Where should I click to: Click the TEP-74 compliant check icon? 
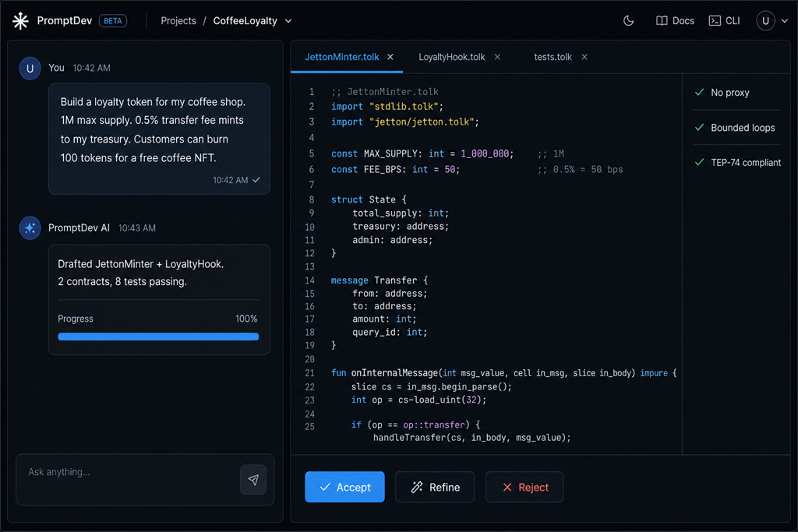[700, 162]
